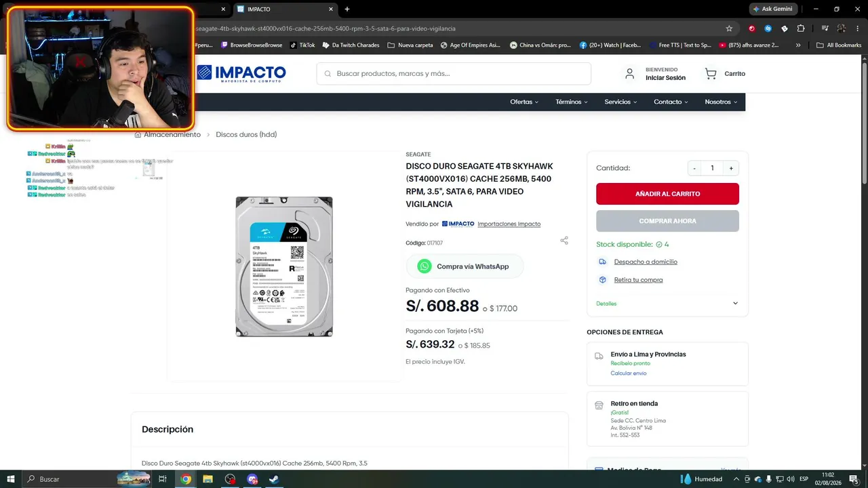868x488 pixels.
Task: Click the WhatsApp logo icon
Action: pos(425,266)
